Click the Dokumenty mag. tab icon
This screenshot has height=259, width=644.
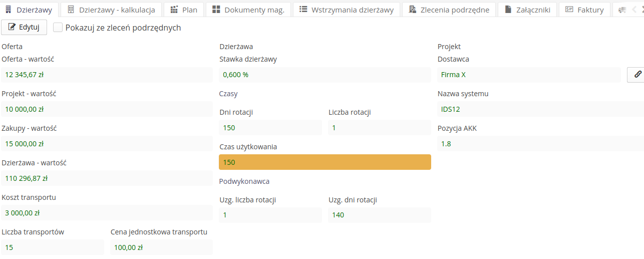point(215,10)
